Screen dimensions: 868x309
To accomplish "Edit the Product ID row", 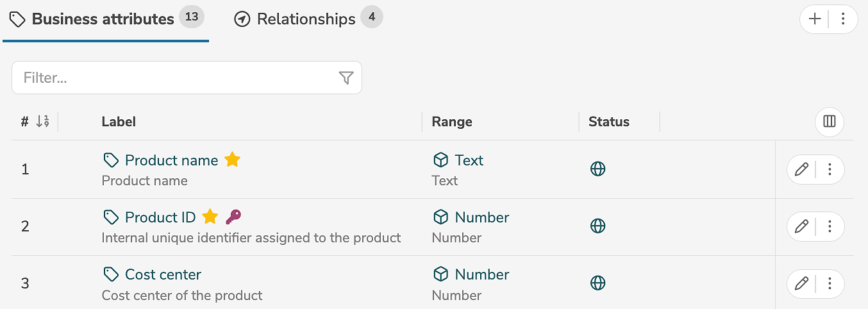I will (x=801, y=226).
